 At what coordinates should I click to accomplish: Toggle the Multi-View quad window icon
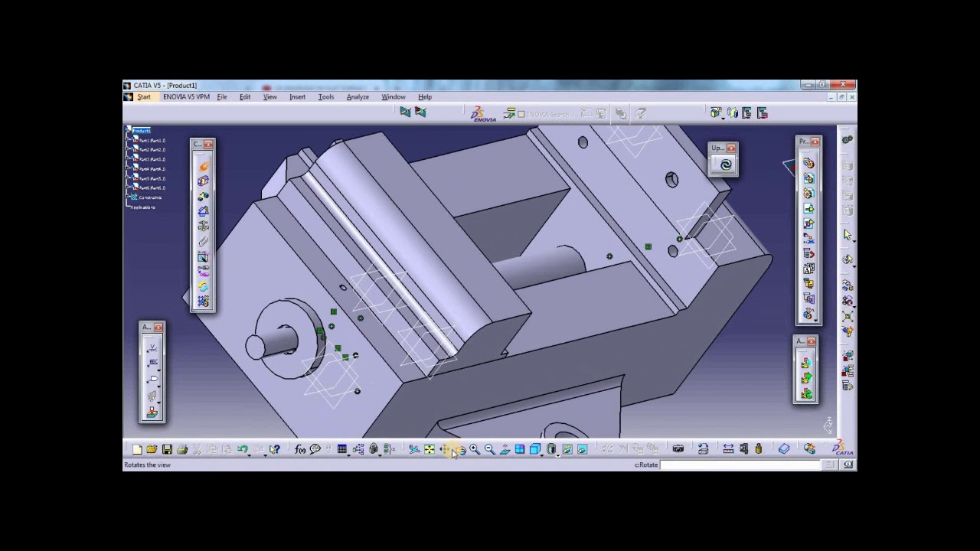(520, 449)
